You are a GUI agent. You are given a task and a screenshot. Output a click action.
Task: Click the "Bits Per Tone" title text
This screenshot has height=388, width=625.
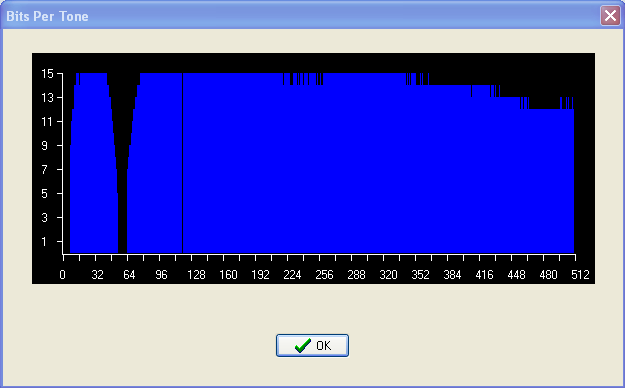pyautogui.click(x=47, y=16)
